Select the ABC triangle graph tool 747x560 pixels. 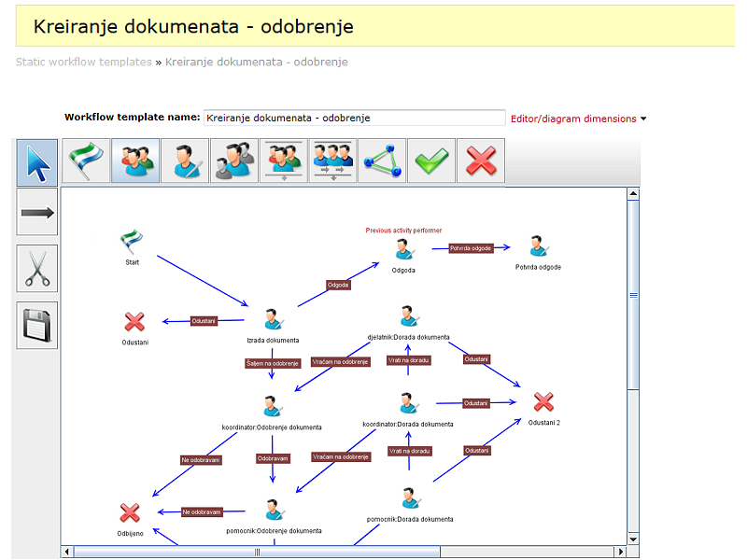[x=382, y=161]
